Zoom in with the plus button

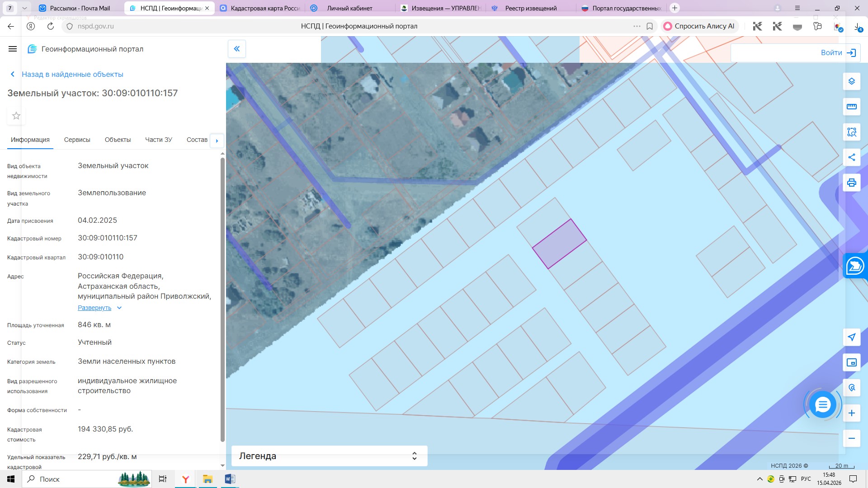pyautogui.click(x=851, y=413)
